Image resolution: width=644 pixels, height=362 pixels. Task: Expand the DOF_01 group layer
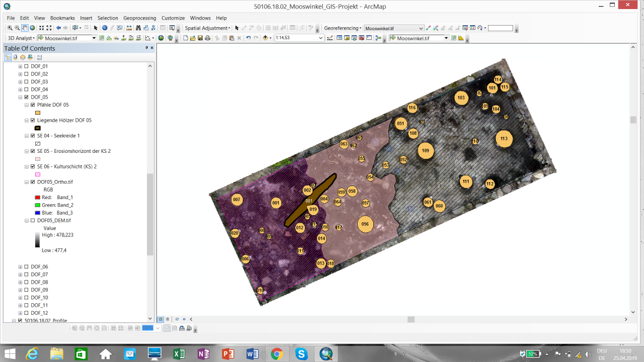[x=20, y=66]
